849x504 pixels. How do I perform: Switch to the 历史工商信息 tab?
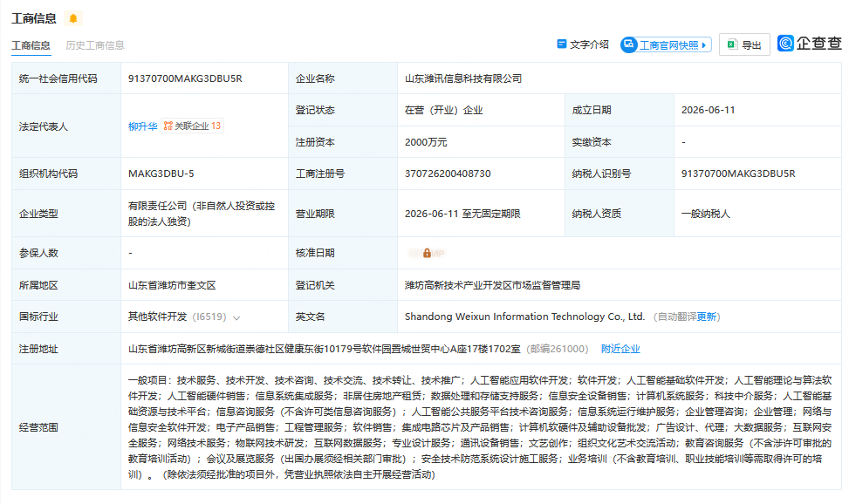point(95,45)
